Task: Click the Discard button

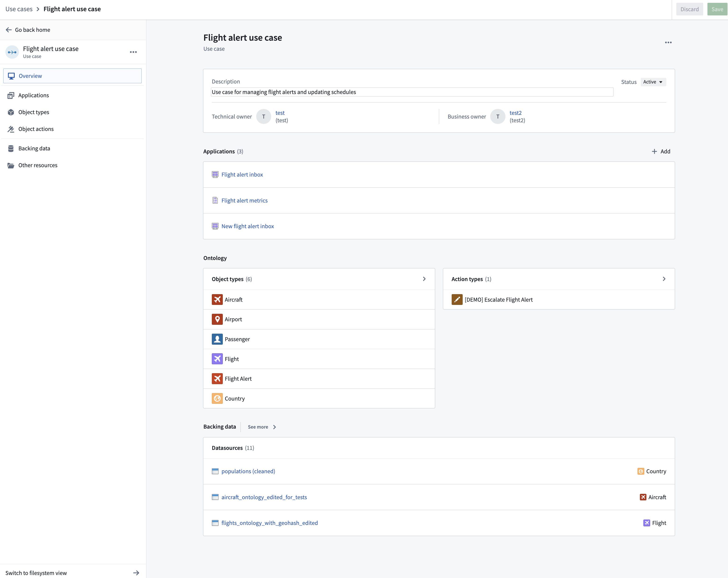Action: click(x=689, y=9)
